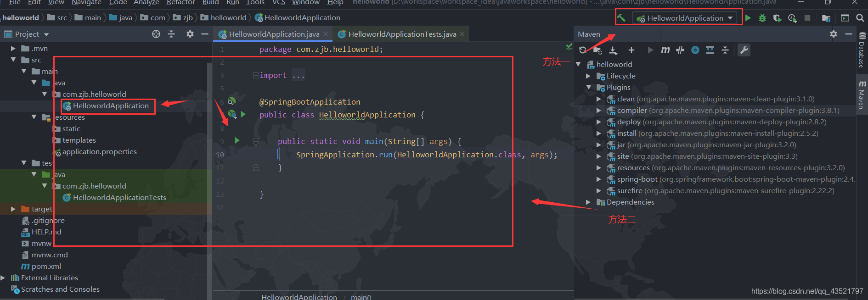Viewport: 868px width, 300px height.
Task: Open the Analyze menu
Action: pos(146,2)
